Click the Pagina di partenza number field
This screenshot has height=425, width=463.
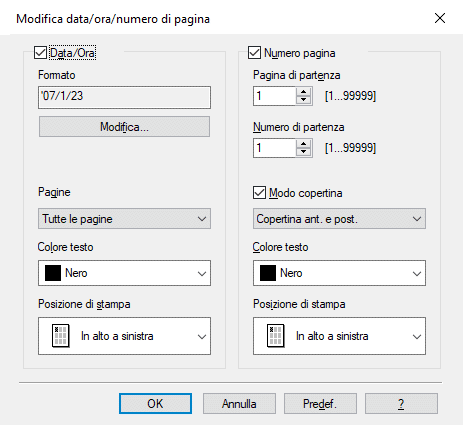[275, 96]
